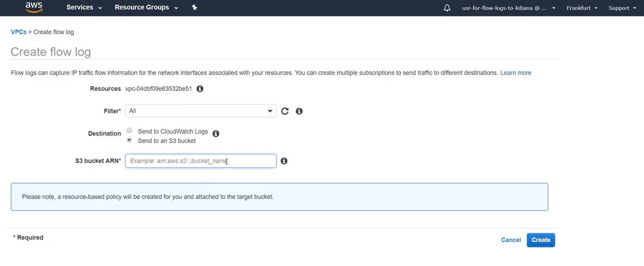Select Send to CloudWatch Logs option
Viewport: 644px width, 266px height.
pyautogui.click(x=129, y=131)
